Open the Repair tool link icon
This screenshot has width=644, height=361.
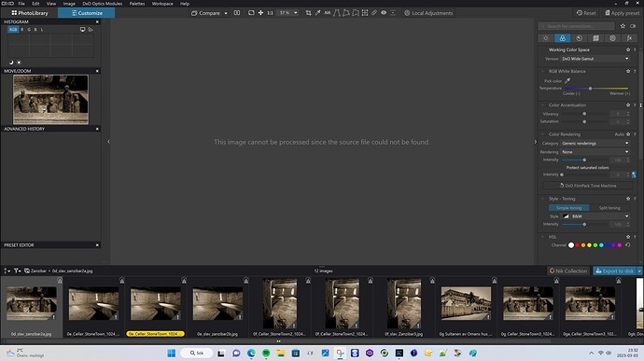point(374,13)
